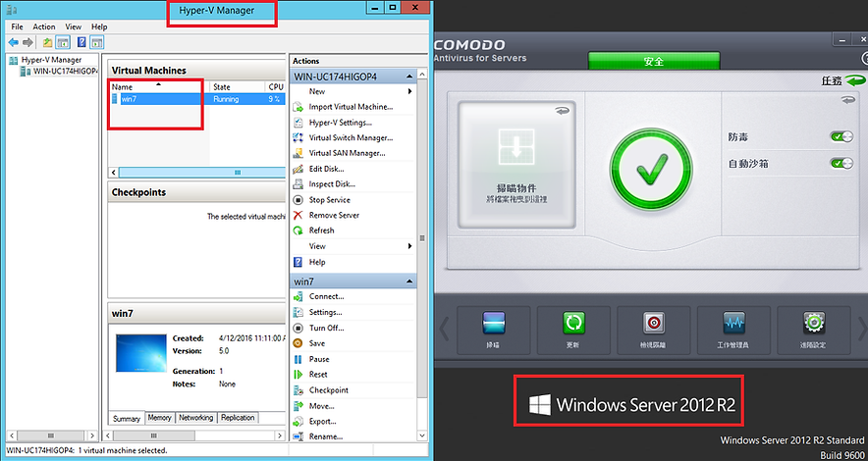Viewport: 868px width, 461px height.
Task: Reset the win7 virtual machine
Action: point(318,375)
